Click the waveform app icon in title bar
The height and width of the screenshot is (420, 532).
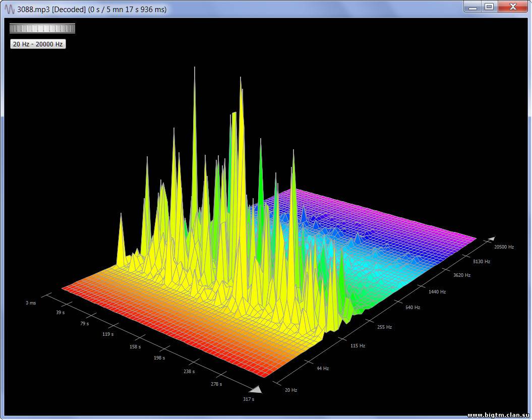click(x=9, y=9)
